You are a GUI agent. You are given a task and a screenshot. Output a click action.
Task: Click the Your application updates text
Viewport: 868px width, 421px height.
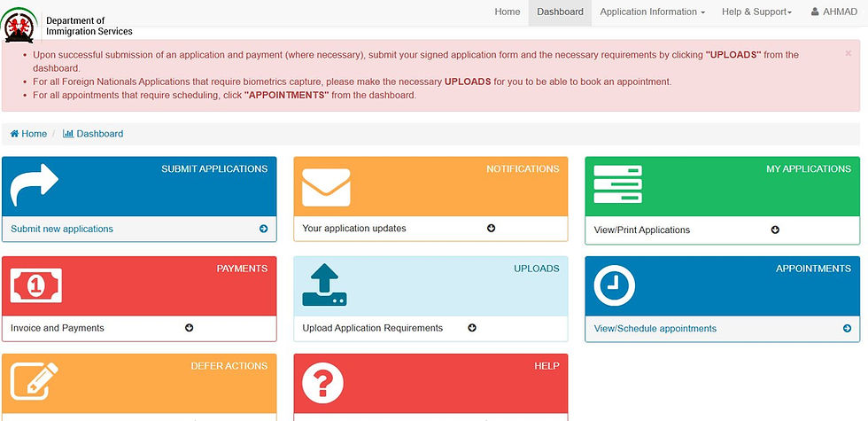coord(353,229)
